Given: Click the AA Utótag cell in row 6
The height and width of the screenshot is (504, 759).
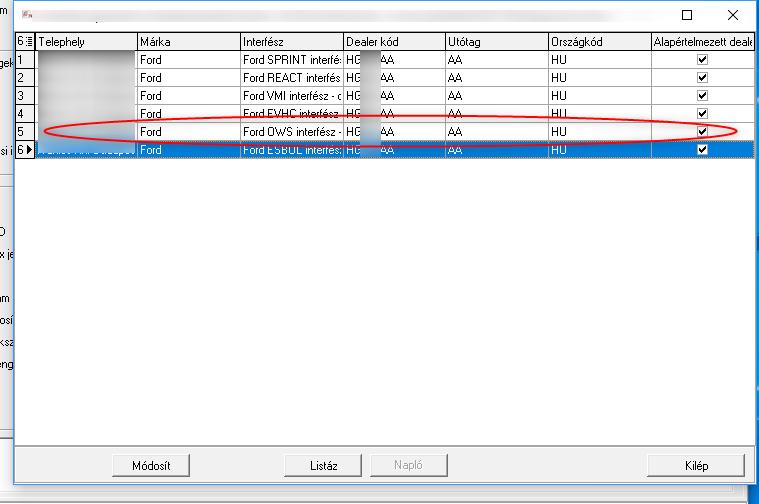Looking at the screenshot, I should [497, 150].
